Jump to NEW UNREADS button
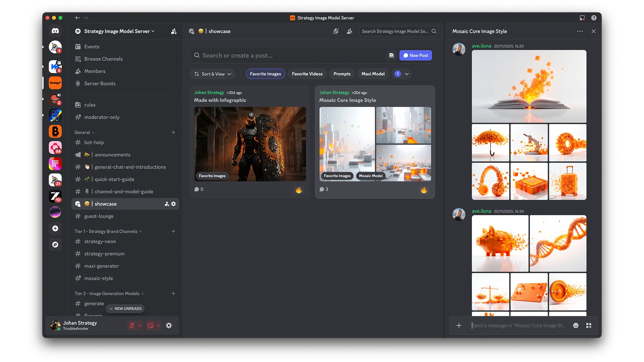Viewport: 644px width, 362px height. pos(125,308)
